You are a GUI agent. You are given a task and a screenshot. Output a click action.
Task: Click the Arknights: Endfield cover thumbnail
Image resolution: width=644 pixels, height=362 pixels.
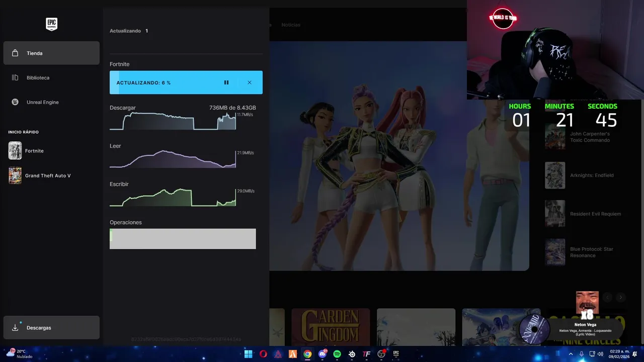[555, 175]
